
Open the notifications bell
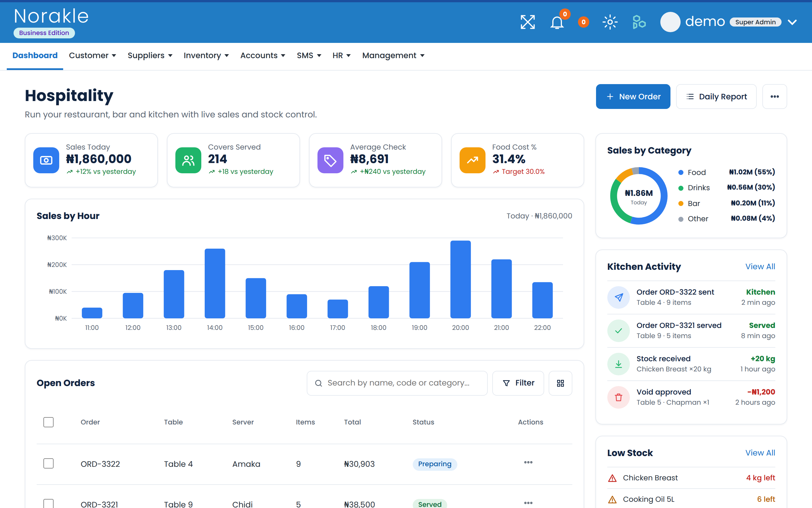(557, 23)
